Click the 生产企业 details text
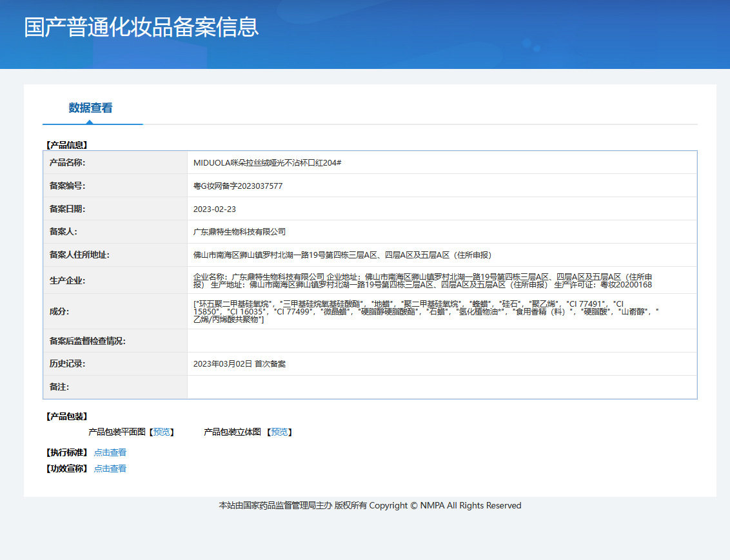Screen dimensions: 730x560 point(423,280)
